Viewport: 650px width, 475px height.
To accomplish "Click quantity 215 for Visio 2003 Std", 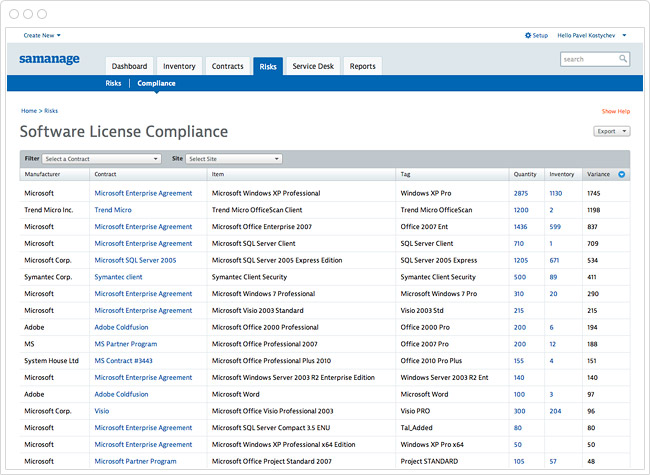I will [x=519, y=310].
